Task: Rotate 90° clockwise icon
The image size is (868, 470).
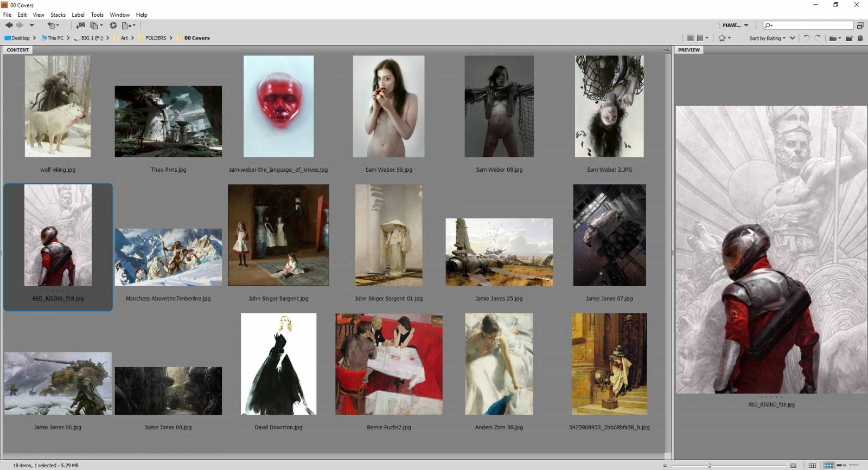Action: click(x=818, y=38)
